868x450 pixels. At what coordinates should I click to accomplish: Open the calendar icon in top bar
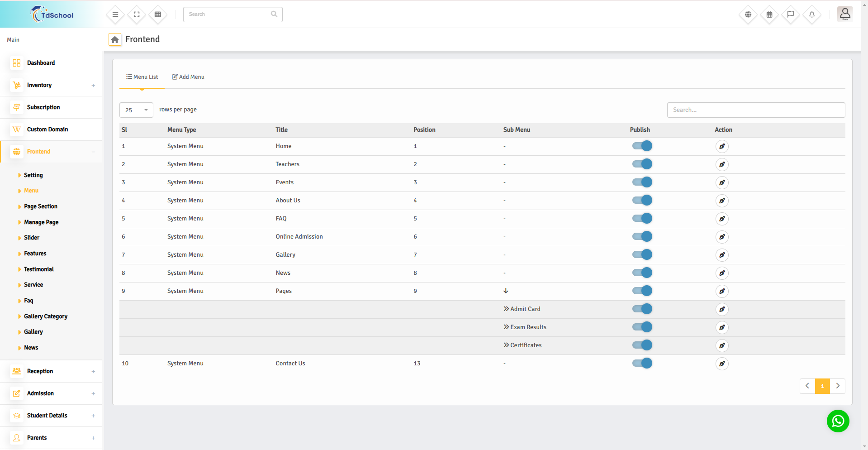(769, 14)
